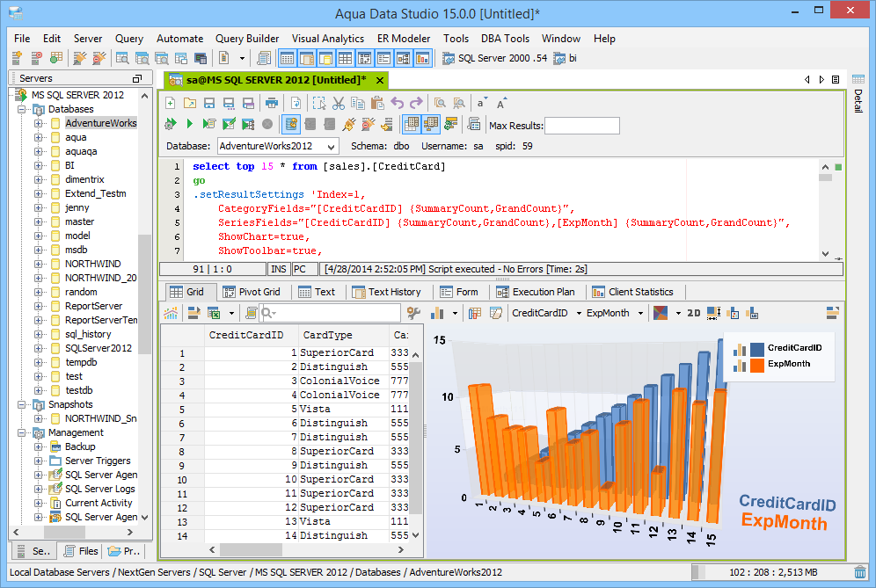Click the Print icon in editor toolbar
The image size is (876, 588).
point(272,104)
